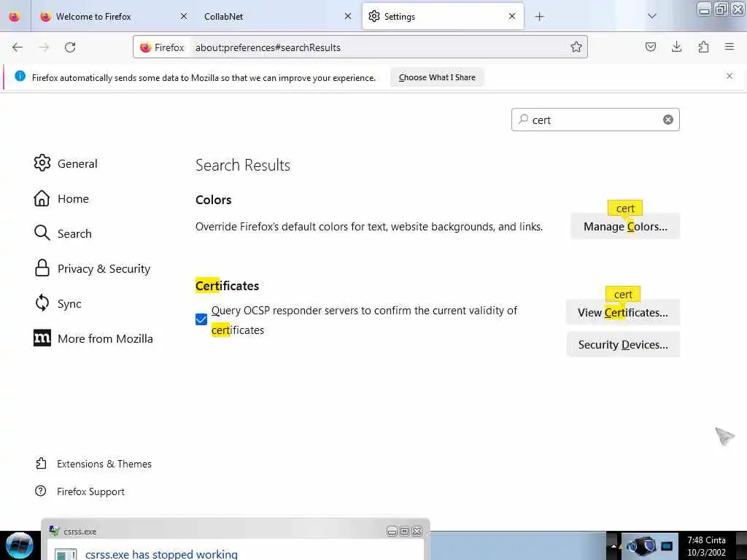Maximize the csrss.exe dialog window

pos(404,531)
